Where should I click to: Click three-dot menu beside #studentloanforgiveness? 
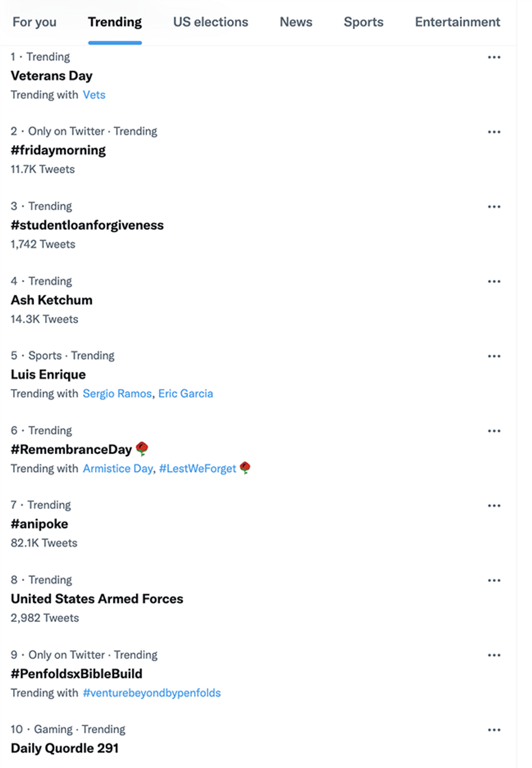[494, 207]
